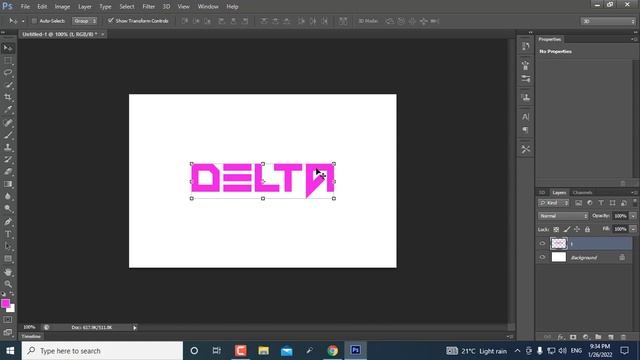The height and width of the screenshot is (360, 640).
Task: Add a layer mask
Action: click(x=573, y=337)
